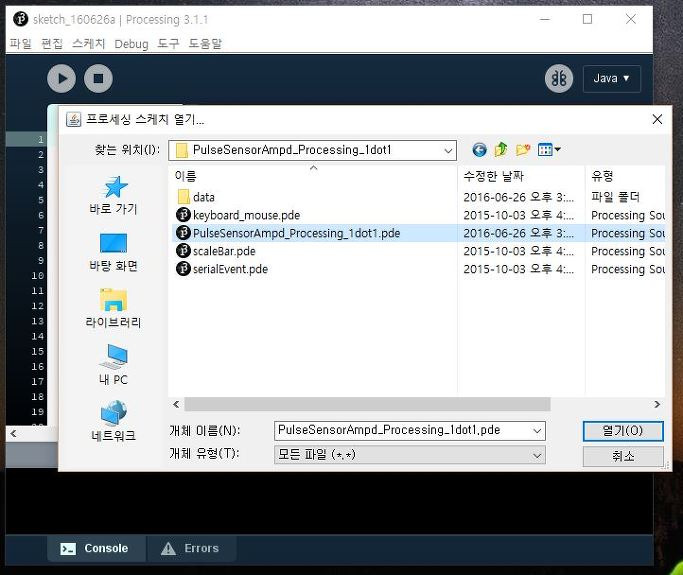Maximize the Processing window
The width and height of the screenshot is (683, 575).
tap(587, 19)
